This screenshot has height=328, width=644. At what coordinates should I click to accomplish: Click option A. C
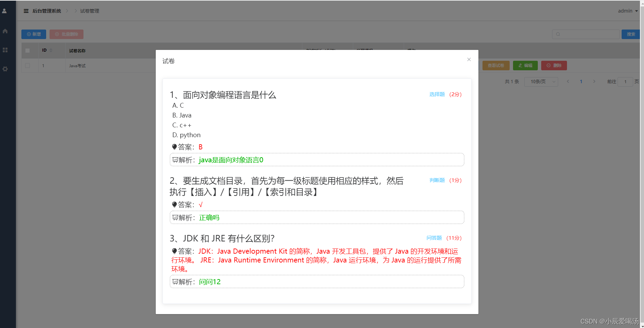click(178, 105)
